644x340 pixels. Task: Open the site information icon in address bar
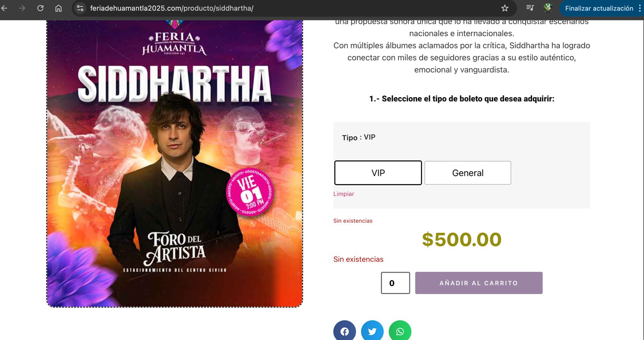[80, 8]
